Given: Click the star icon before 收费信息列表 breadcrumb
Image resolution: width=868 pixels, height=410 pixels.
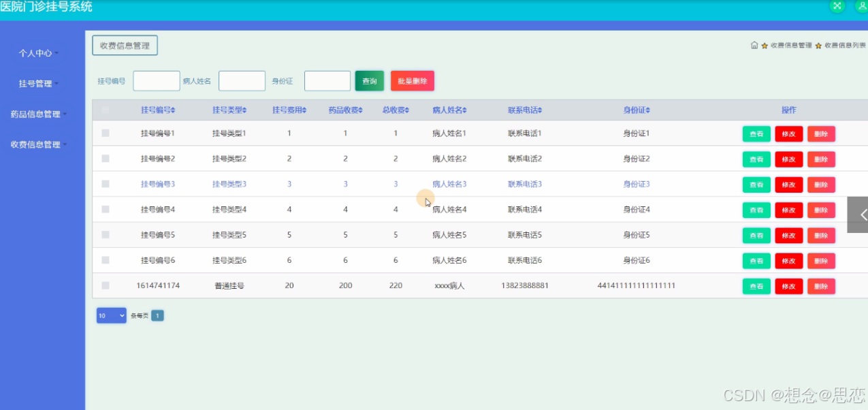Looking at the screenshot, I should coord(818,46).
